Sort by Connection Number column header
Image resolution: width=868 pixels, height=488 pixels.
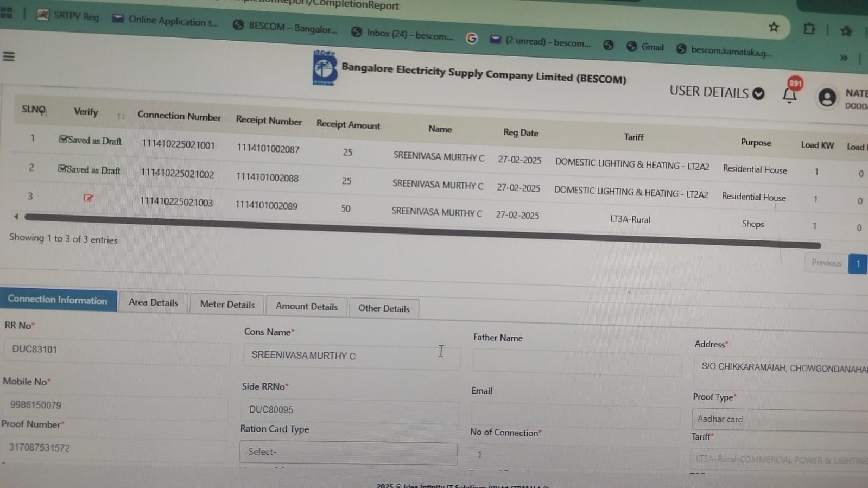(x=179, y=116)
